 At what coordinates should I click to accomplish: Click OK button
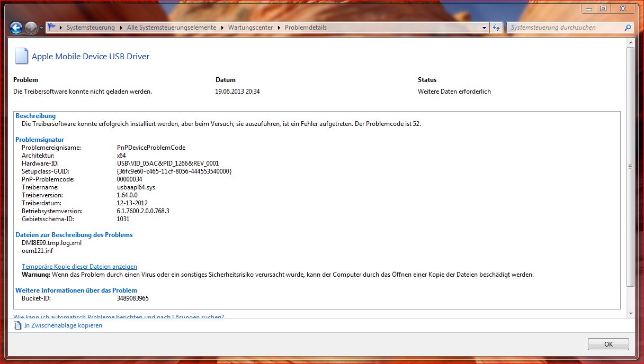coord(609,344)
